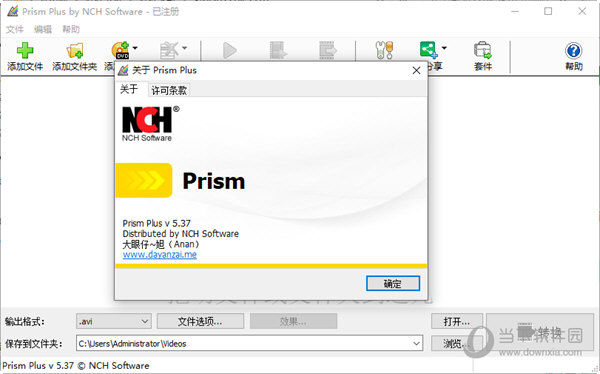The width and height of the screenshot is (600, 374).
Task: Expand the Edit toolbar dropdown arrow
Action: pos(184,48)
